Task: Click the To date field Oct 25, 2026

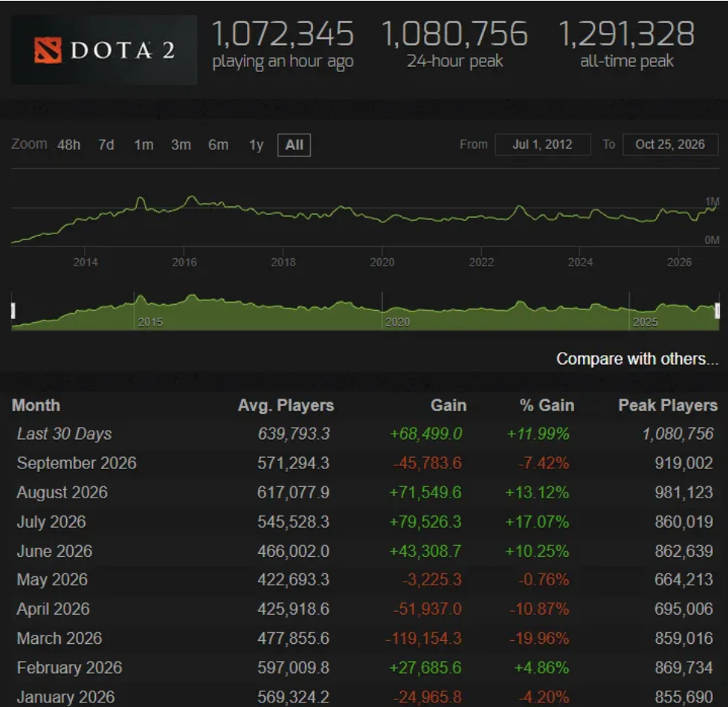Action: (x=670, y=144)
